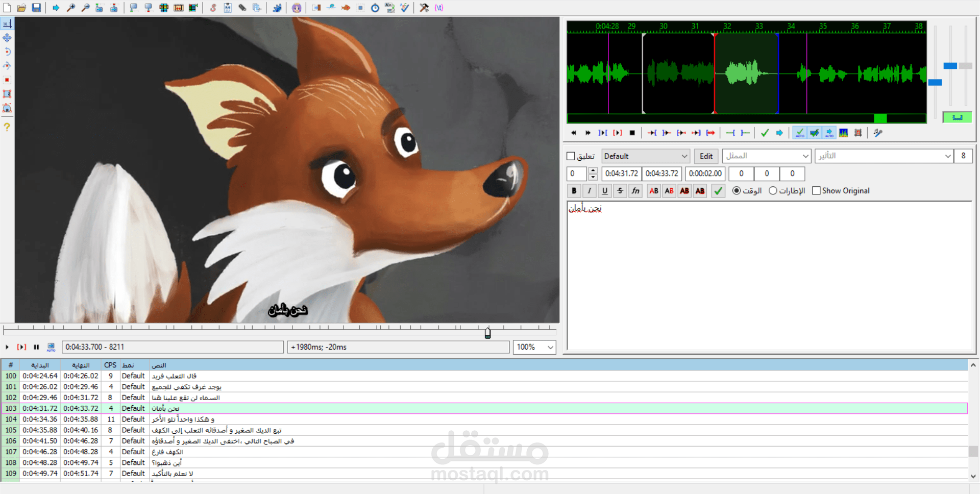Image resolution: width=980 pixels, height=494 pixels.
Task: Open the الممثل actor dropdown
Action: tap(767, 156)
